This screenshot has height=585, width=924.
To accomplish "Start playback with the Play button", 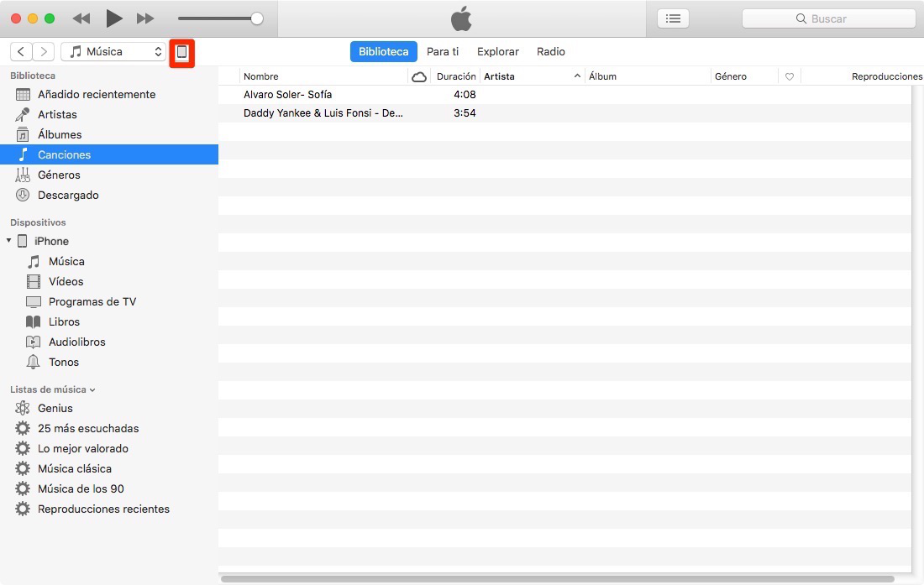I will pyautogui.click(x=113, y=18).
